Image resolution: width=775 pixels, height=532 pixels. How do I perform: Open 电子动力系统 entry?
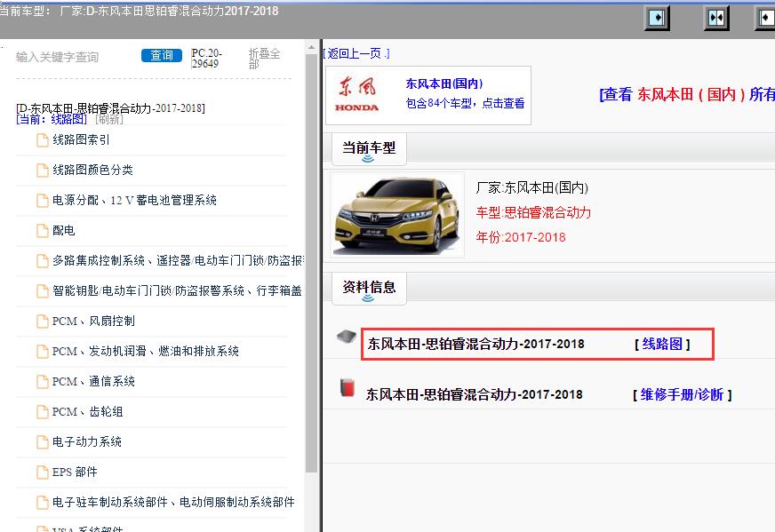click(87, 442)
